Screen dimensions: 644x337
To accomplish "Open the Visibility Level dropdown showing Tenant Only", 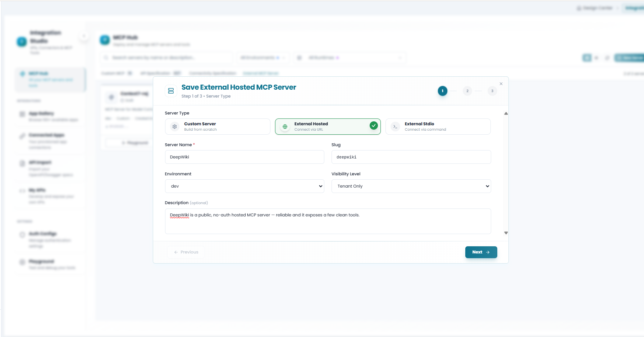I will [x=411, y=186].
